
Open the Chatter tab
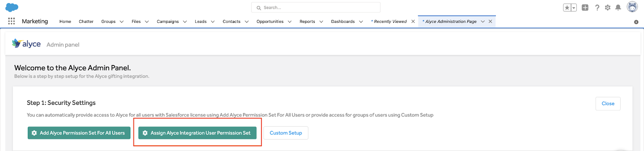[x=86, y=22]
